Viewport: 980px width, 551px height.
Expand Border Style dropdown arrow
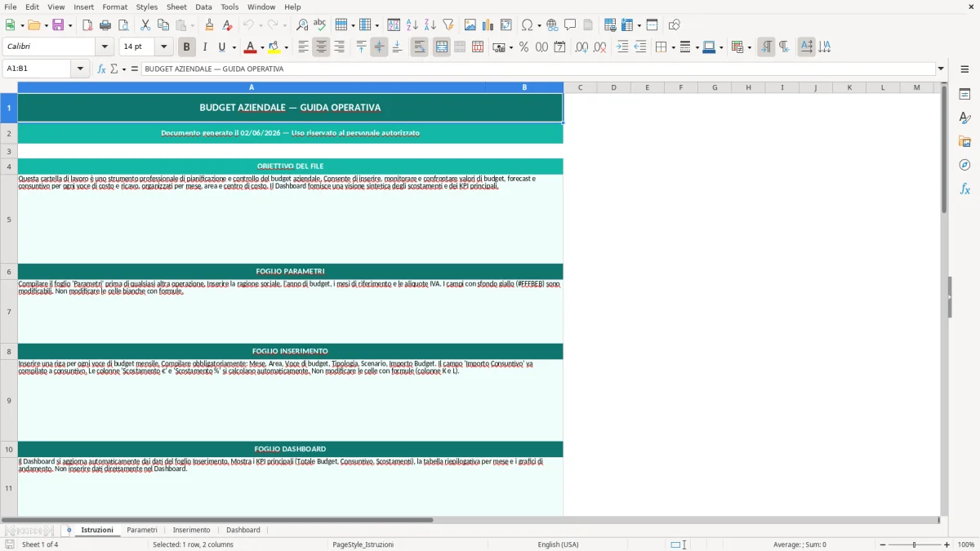coord(697,47)
